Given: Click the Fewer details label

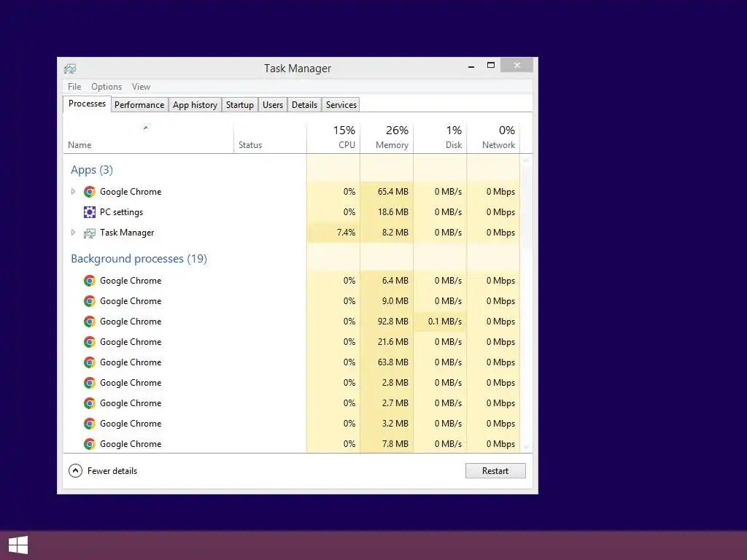Looking at the screenshot, I should 112,471.
